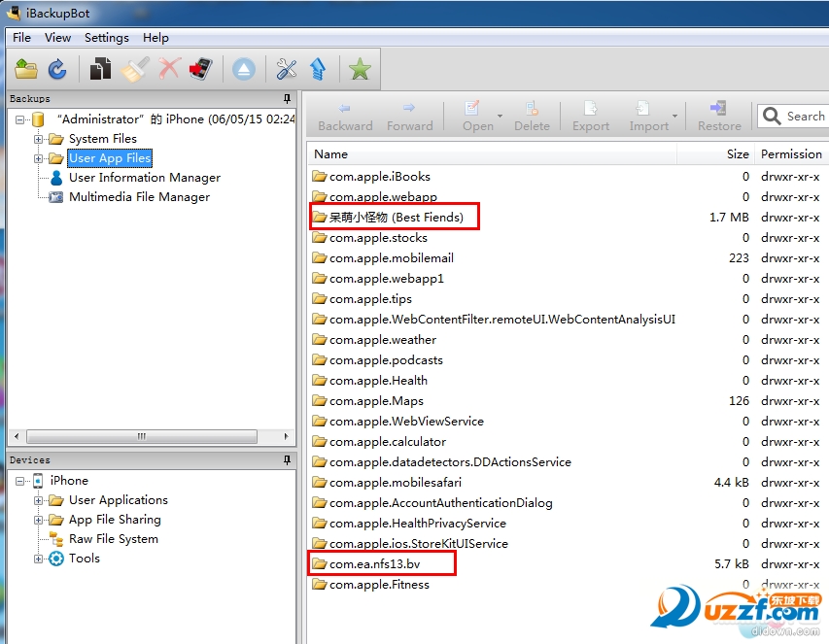Click the green star toolbar icon
This screenshot has width=829, height=644.
click(x=360, y=69)
